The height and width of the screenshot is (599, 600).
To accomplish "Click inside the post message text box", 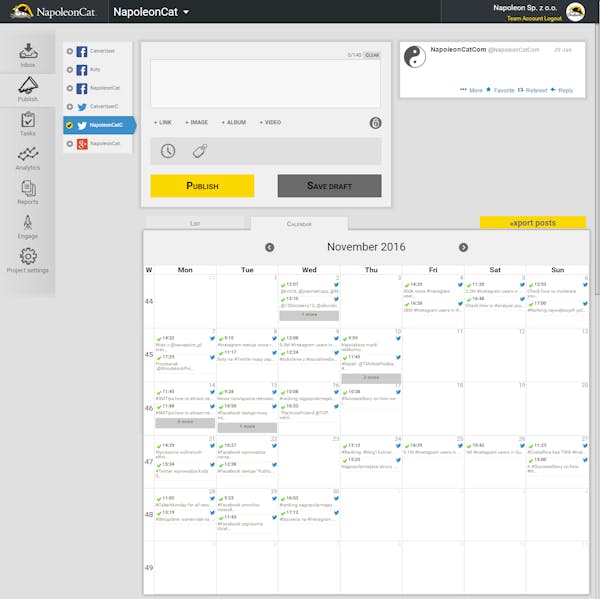I will (x=266, y=83).
